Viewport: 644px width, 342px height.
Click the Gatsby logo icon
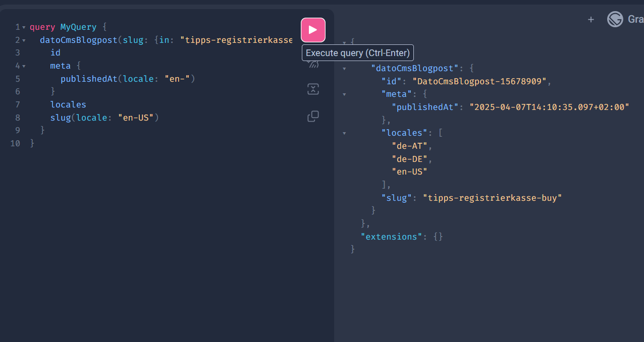(615, 20)
